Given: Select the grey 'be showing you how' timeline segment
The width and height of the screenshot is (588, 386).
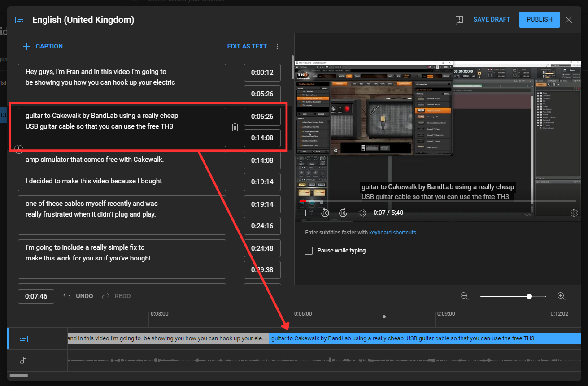Looking at the screenshot, I should [168, 338].
